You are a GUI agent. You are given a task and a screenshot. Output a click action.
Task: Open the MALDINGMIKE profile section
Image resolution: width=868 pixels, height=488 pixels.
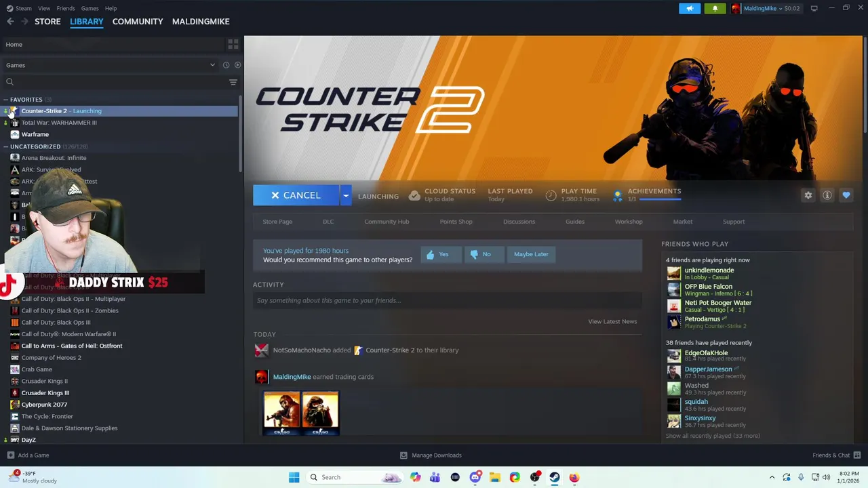click(201, 22)
